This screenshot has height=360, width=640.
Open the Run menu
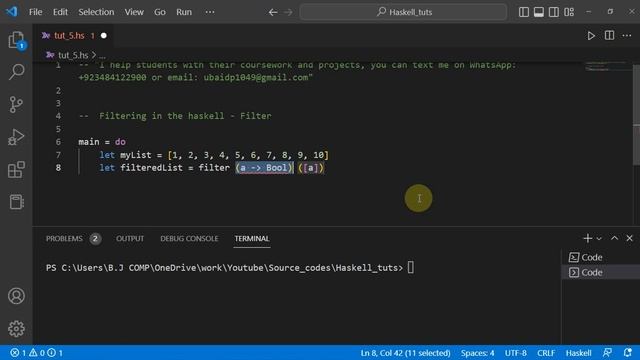pyautogui.click(x=184, y=12)
